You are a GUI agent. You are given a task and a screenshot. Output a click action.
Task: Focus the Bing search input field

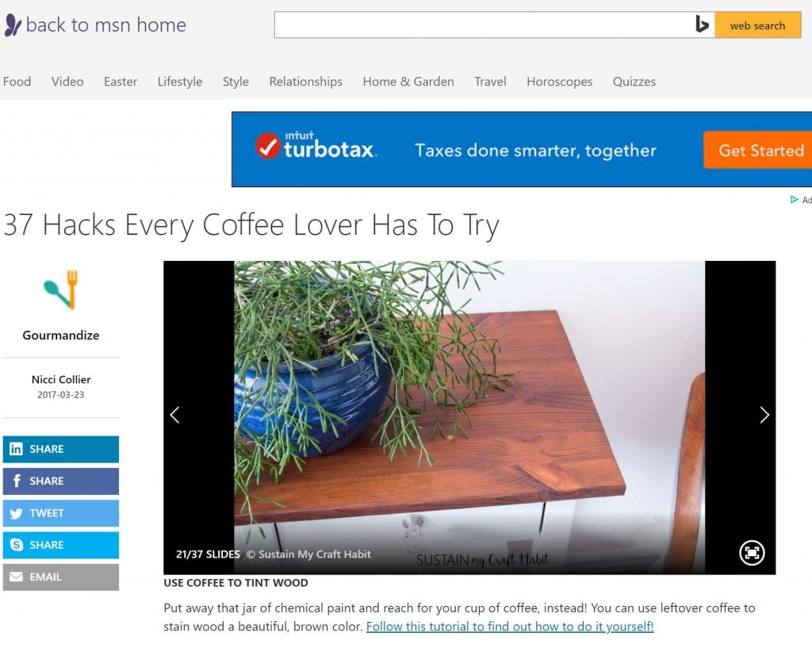coord(485,25)
